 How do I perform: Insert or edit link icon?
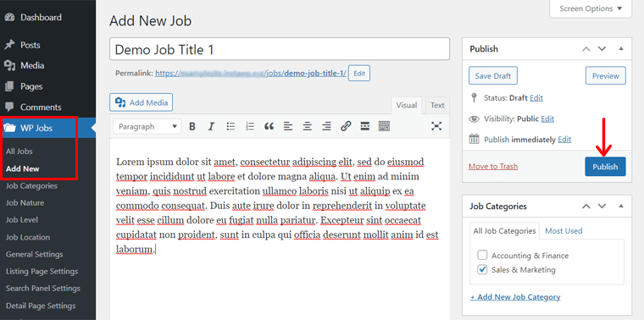point(346,126)
